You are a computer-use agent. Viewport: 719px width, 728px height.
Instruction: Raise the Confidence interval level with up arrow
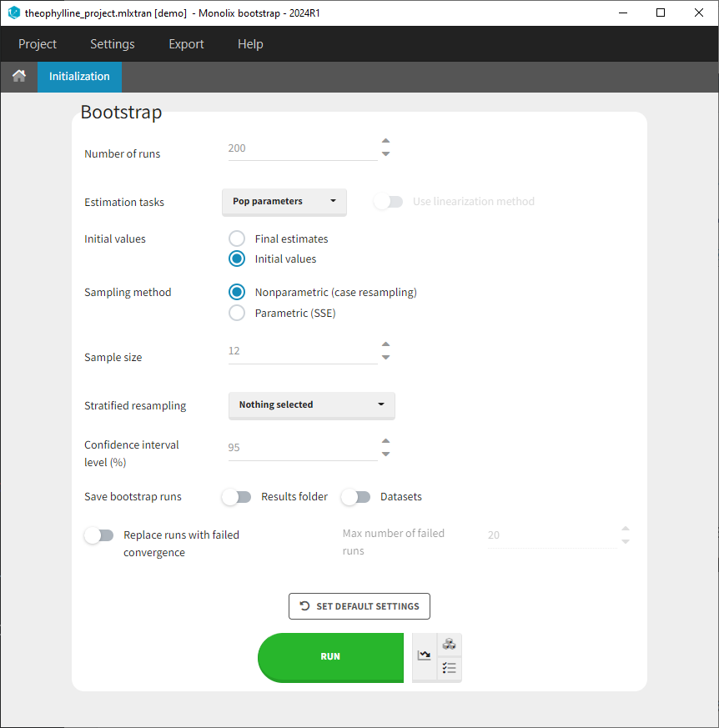385,441
